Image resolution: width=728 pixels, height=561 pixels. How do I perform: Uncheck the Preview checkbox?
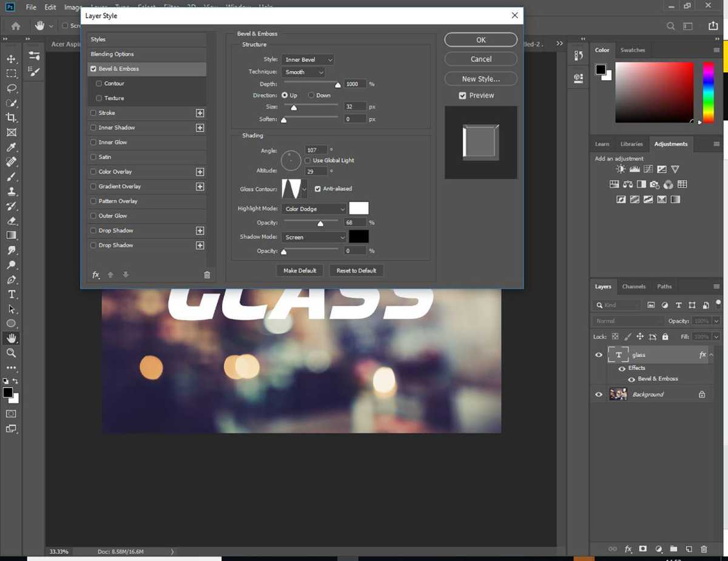463,95
